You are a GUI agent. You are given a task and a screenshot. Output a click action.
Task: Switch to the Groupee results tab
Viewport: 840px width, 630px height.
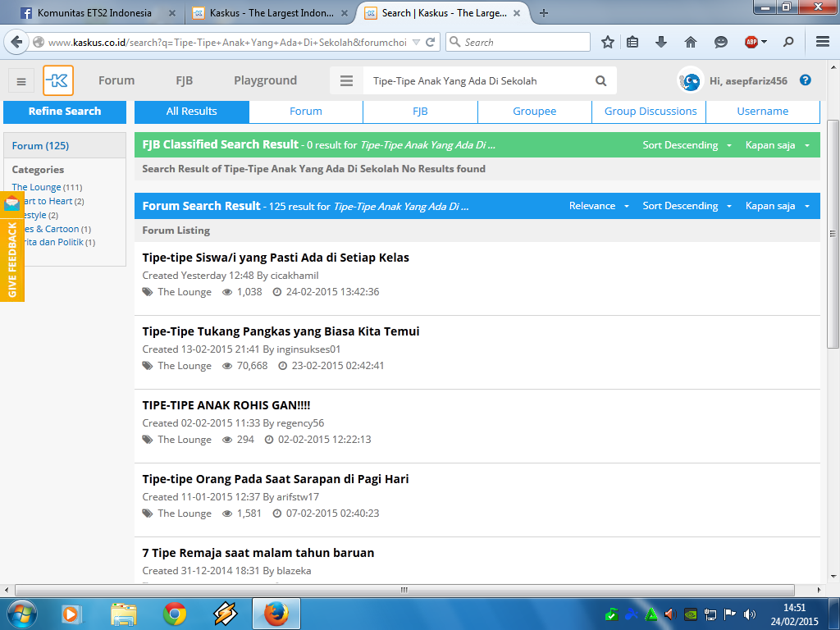[x=535, y=112]
